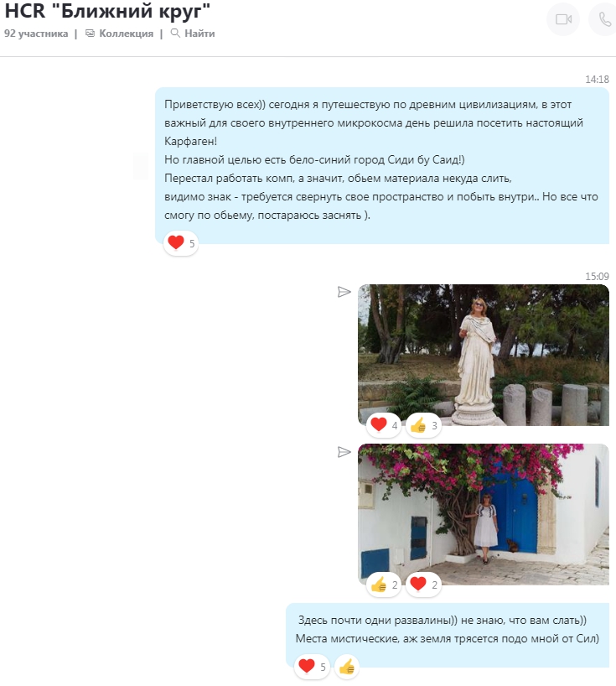Open the HCR "Ближний круг" chat title
This screenshot has width=616, height=686.
[x=108, y=12]
